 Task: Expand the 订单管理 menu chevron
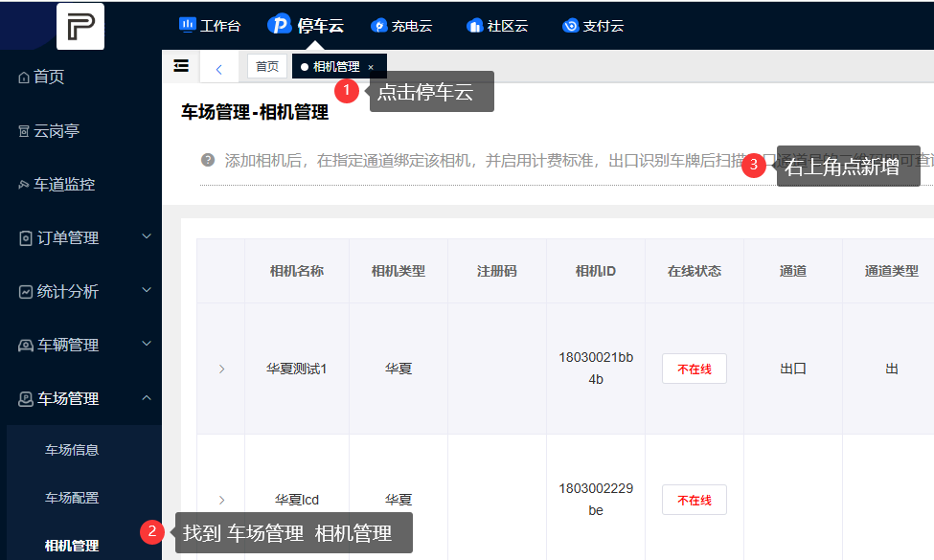click(147, 236)
